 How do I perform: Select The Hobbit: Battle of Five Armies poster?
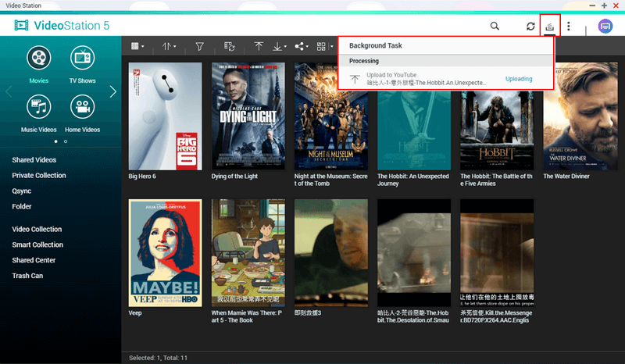pyautogui.click(x=497, y=130)
